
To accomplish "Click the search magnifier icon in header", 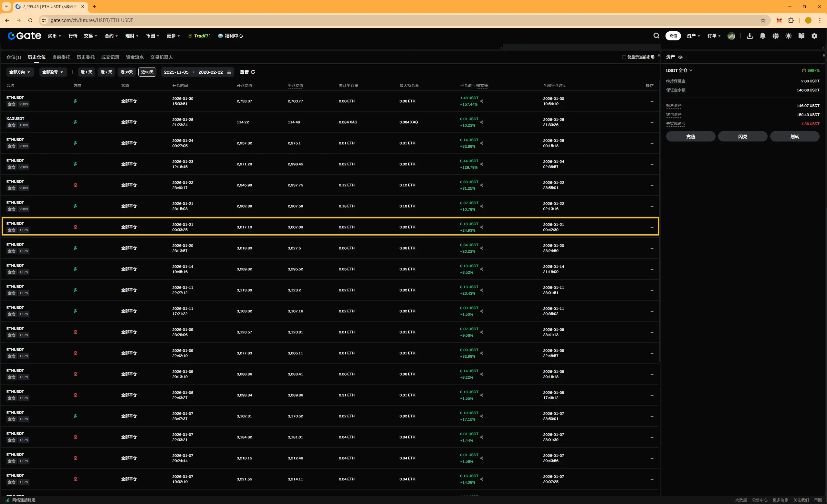I will [x=656, y=36].
